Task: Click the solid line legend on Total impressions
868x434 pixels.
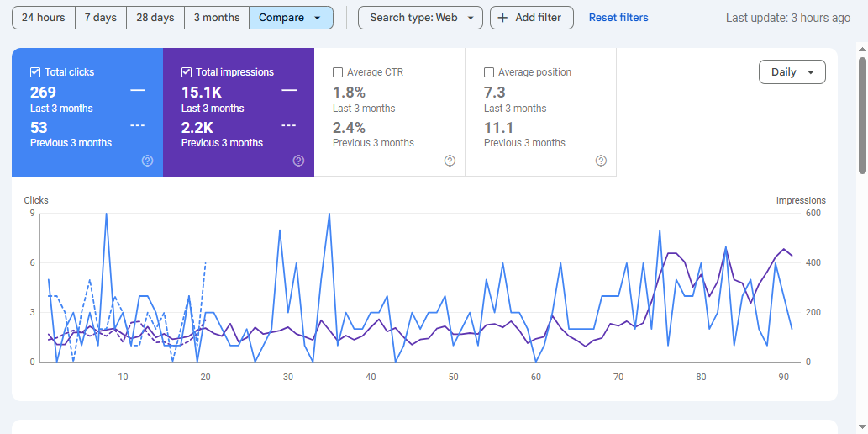Action: click(x=289, y=90)
